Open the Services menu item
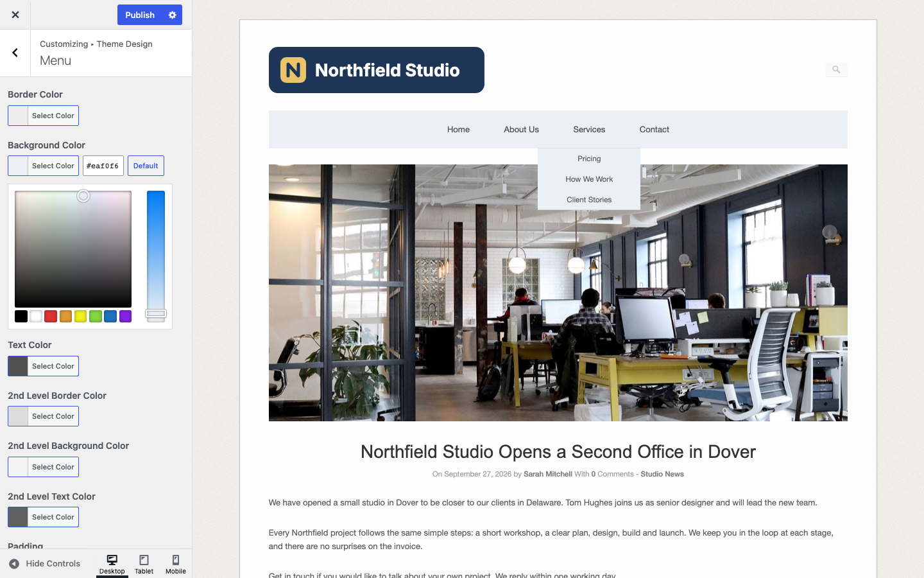 (x=589, y=130)
